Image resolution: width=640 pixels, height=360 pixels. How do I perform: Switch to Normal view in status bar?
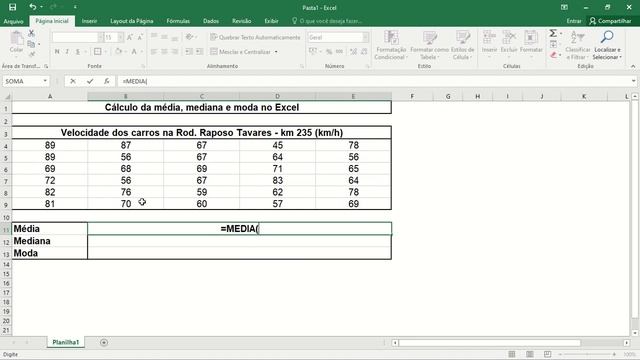pyautogui.click(x=512, y=354)
